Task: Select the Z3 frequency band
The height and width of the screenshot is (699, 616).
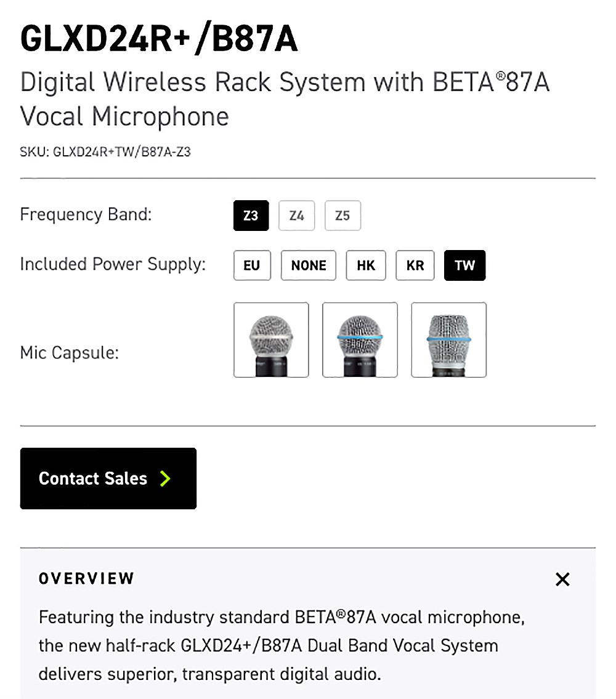Action: click(x=251, y=216)
